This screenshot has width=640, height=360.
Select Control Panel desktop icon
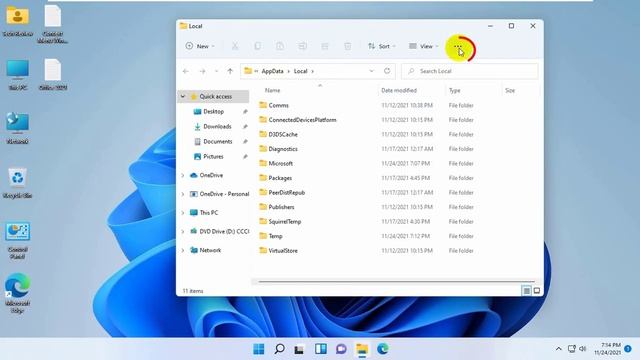[x=18, y=241]
